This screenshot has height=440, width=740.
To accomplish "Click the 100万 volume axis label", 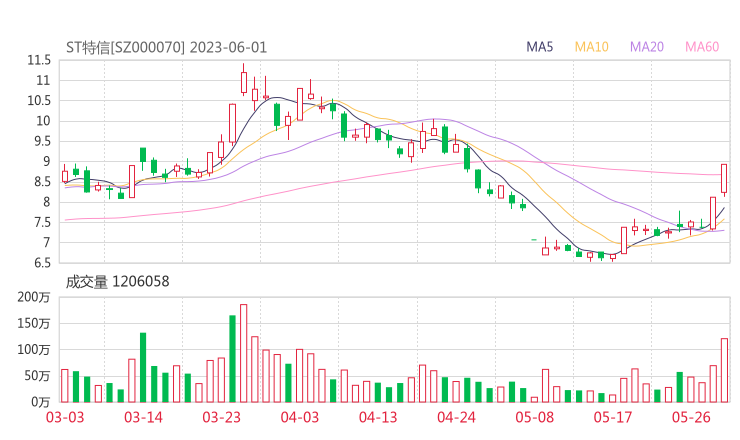I will click(x=34, y=350).
